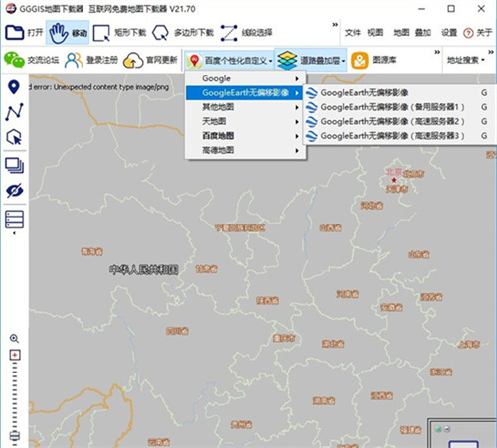
Task: Expand small arrow below list panel icon
Action: click(x=14, y=233)
